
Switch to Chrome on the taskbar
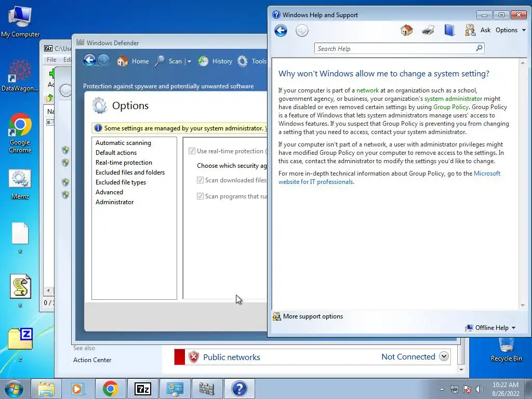coord(110,389)
